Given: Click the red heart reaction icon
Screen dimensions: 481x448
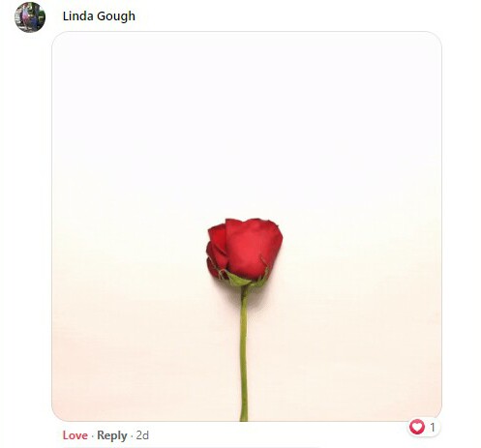Looking at the screenshot, I should [417, 428].
